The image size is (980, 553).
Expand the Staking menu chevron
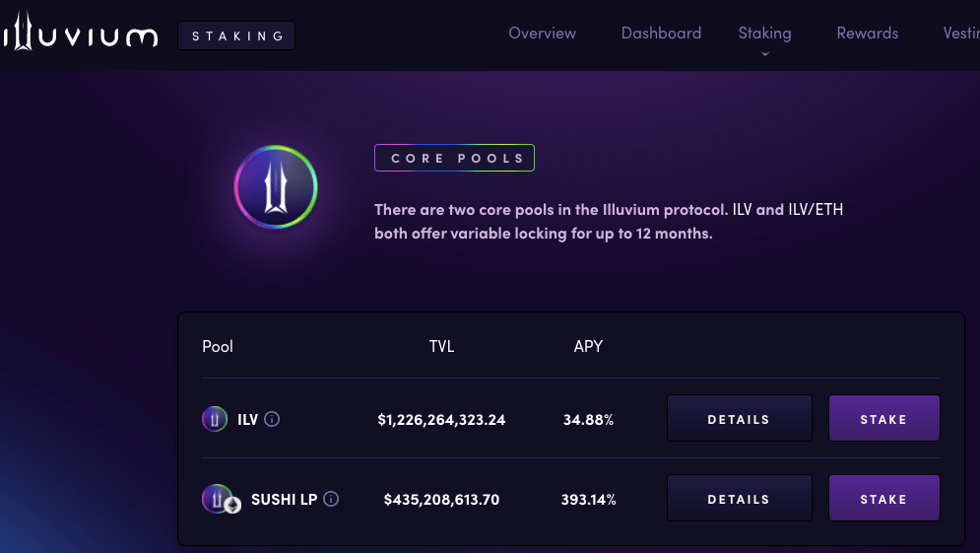tap(764, 54)
